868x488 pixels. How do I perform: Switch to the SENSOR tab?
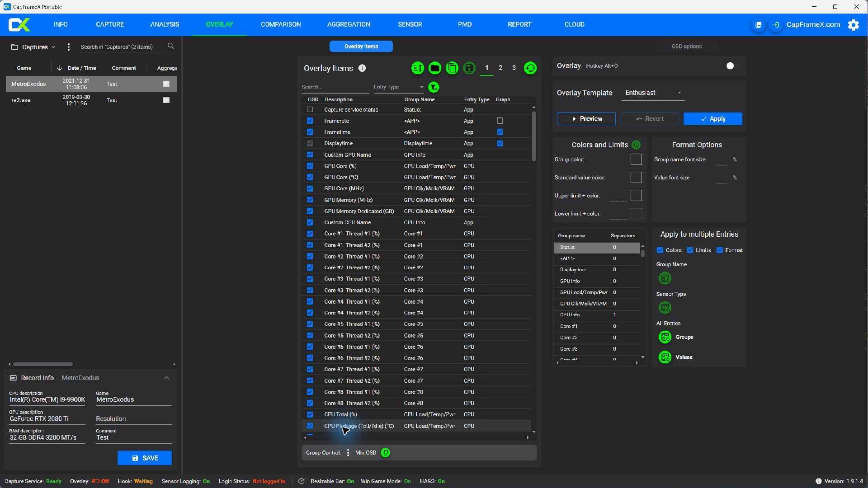coord(410,24)
